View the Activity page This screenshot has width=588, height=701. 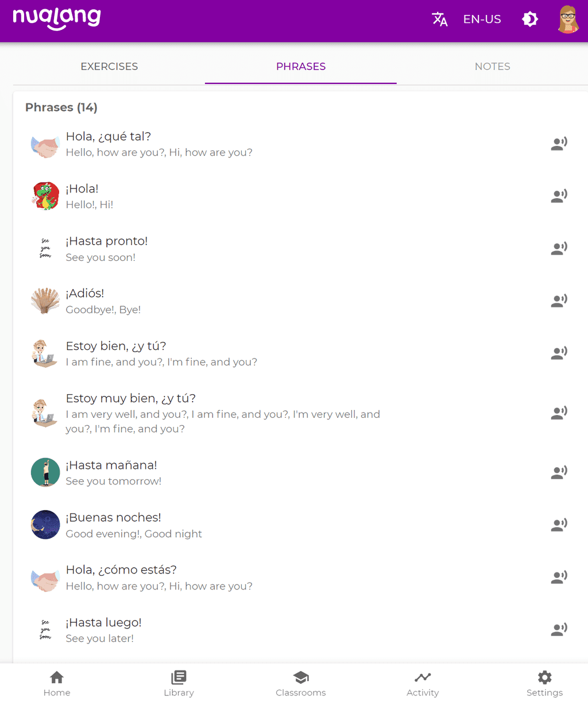423,683
